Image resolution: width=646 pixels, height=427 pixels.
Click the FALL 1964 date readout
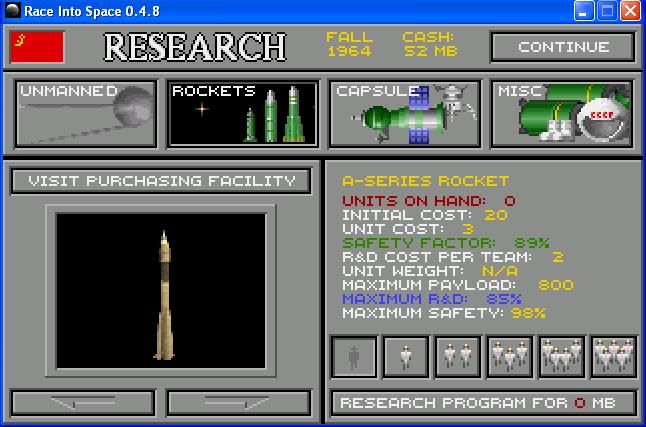[x=349, y=44]
